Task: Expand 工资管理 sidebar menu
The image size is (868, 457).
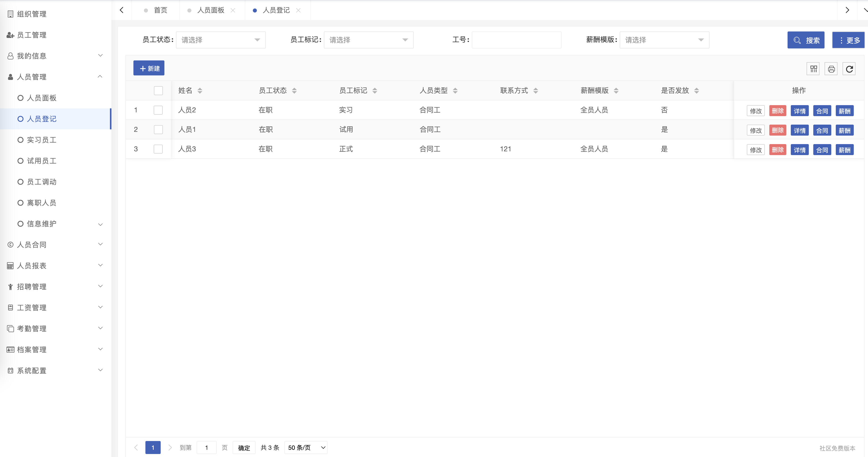Action: 56,307
